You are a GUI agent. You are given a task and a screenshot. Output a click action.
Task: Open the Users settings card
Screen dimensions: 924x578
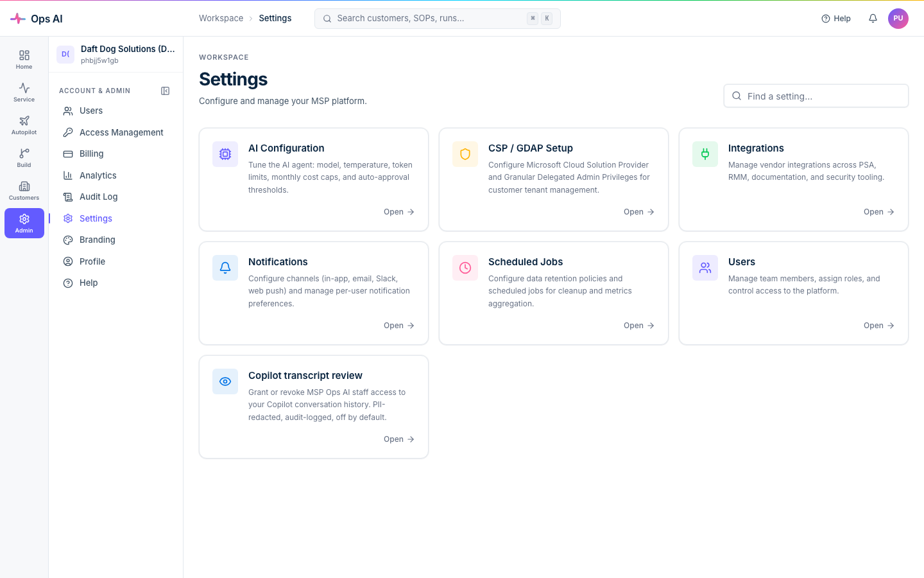tap(879, 326)
